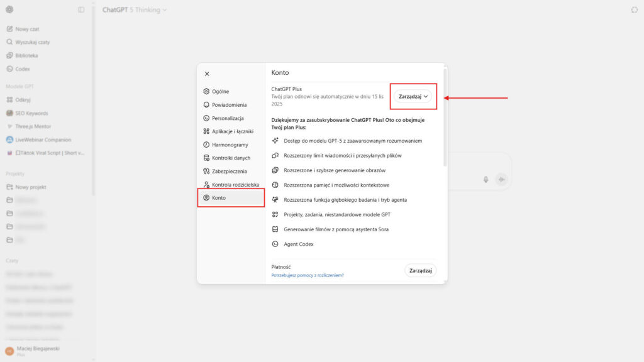Screen dimensions: 644x362
Task: Expand the Zarządzaj plan dropdown
Action: (414, 97)
